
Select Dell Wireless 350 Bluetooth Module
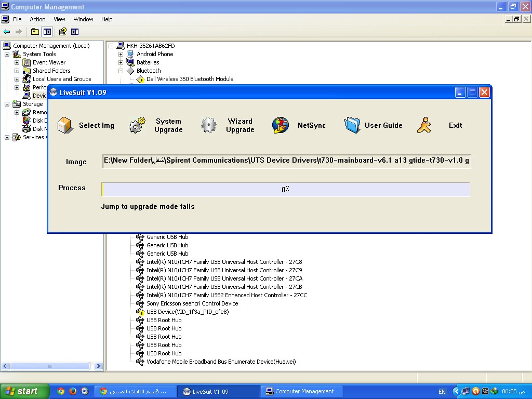coord(190,79)
